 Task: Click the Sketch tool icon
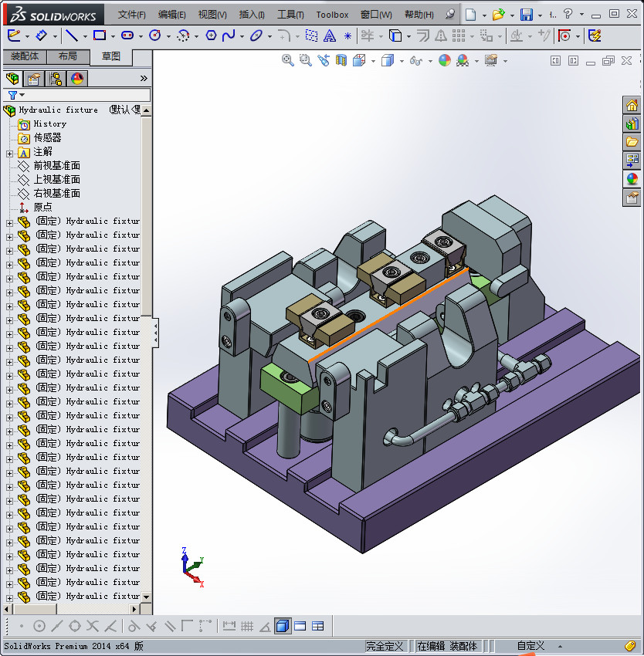14,36
